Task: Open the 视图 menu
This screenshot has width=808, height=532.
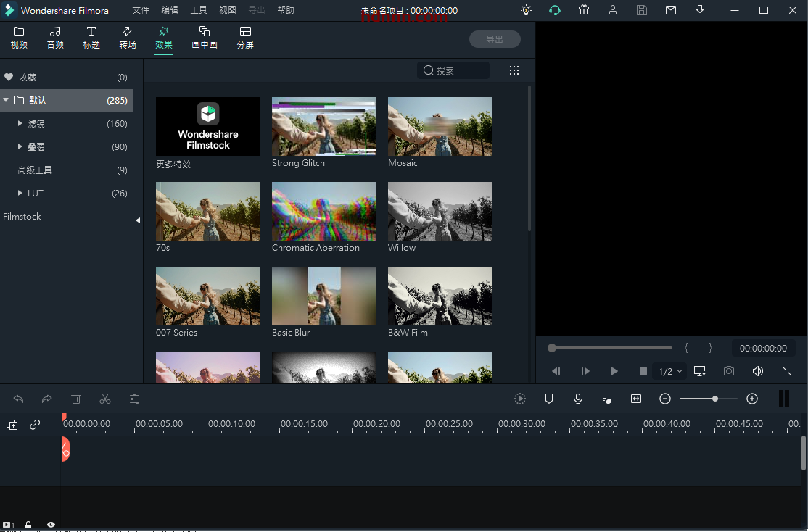Action: (x=227, y=10)
